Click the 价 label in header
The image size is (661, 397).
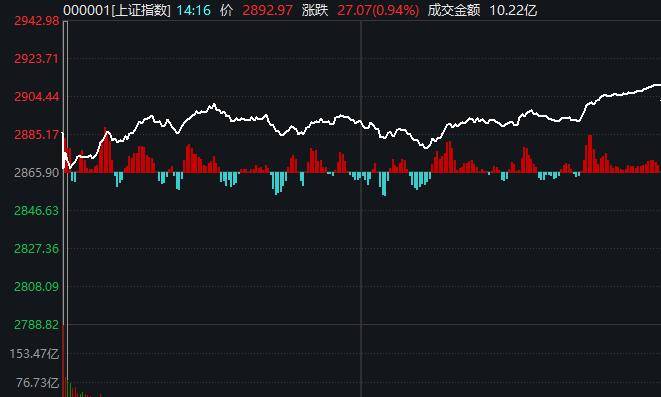tap(226, 10)
